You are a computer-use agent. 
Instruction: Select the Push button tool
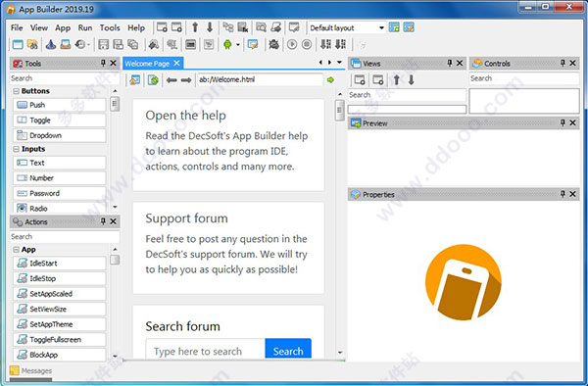point(59,105)
